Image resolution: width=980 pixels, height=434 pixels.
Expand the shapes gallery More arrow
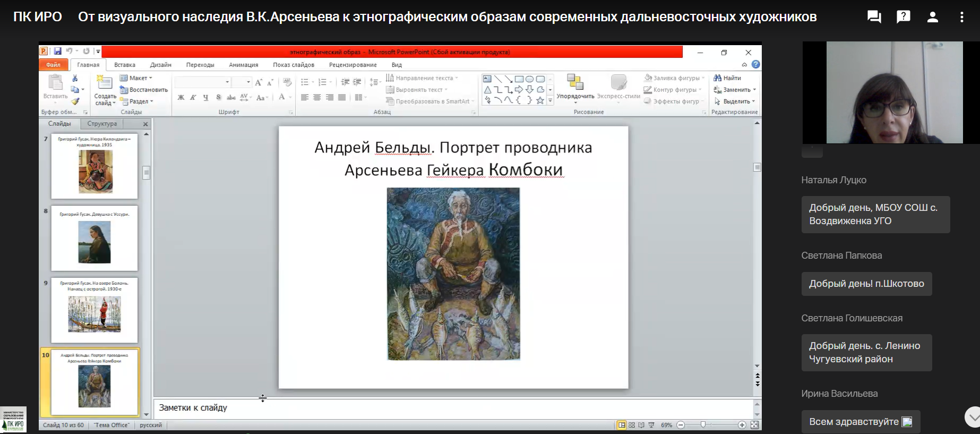click(x=551, y=100)
